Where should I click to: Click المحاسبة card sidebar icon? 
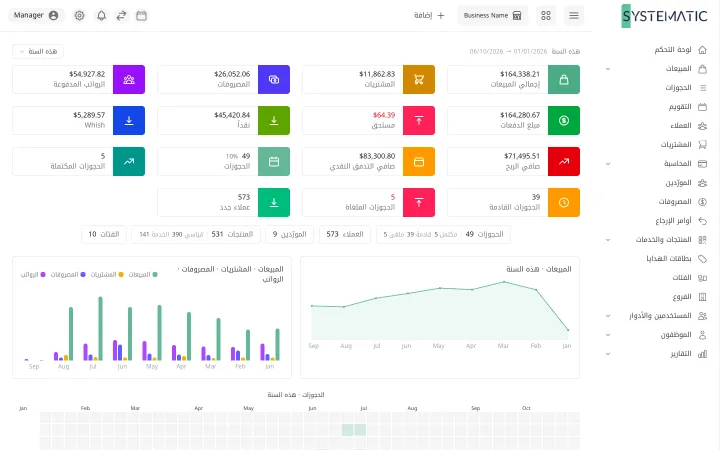click(x=702, y=163)
